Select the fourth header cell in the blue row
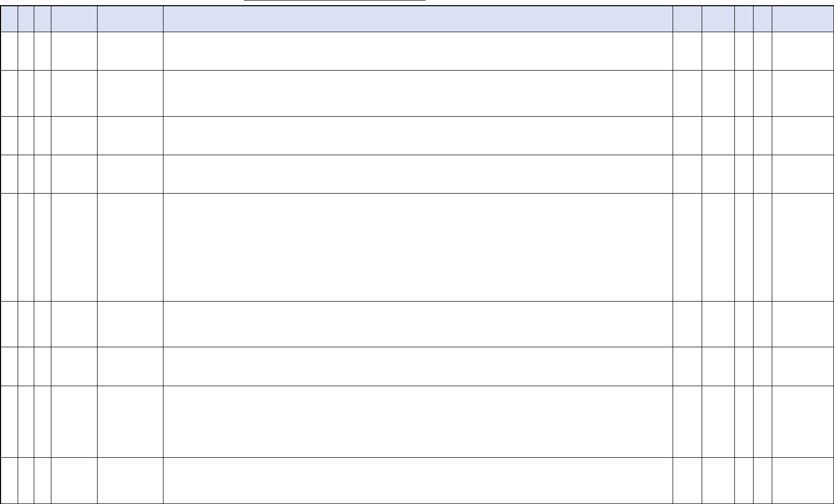This screenshot has width=834, height=504. click(74, 19)
